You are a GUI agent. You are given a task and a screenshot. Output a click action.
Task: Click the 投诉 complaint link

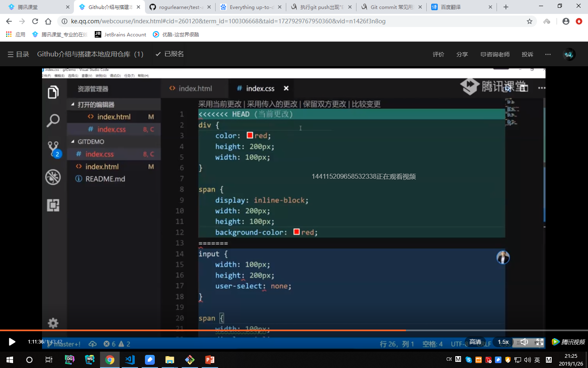click(527, 54)
